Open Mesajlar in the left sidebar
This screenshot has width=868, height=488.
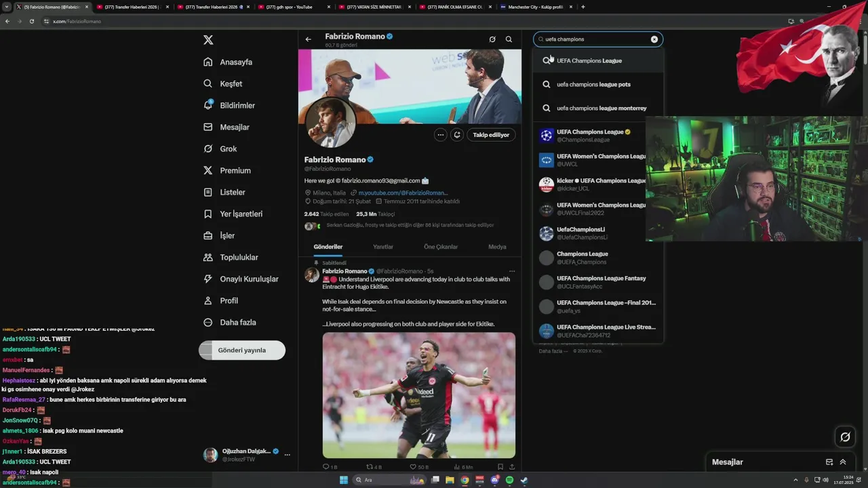point(226,127)
